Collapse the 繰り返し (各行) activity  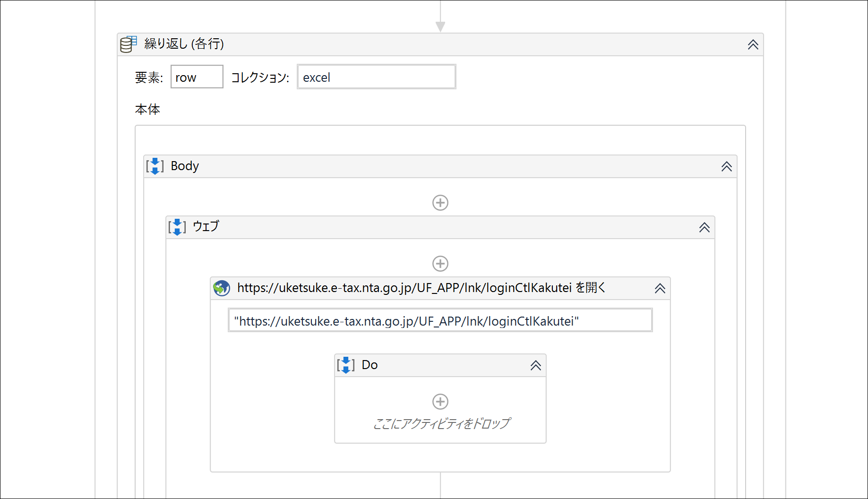753,44
